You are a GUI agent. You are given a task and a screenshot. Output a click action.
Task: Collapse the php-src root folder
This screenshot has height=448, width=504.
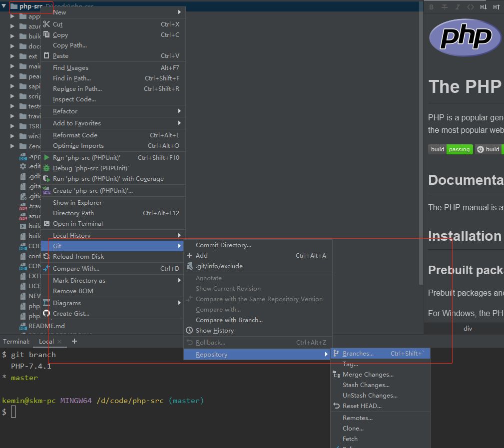[4, 6]
